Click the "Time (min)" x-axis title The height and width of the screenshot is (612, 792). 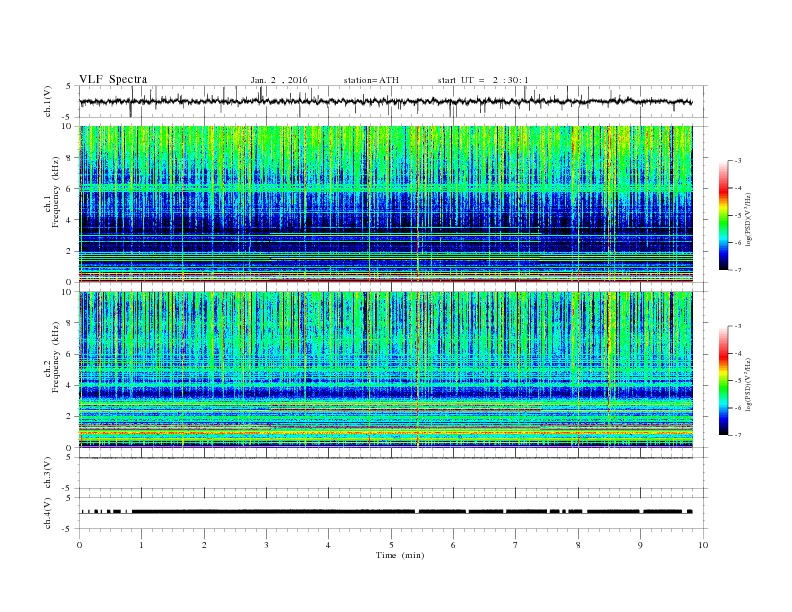point(400,555)
